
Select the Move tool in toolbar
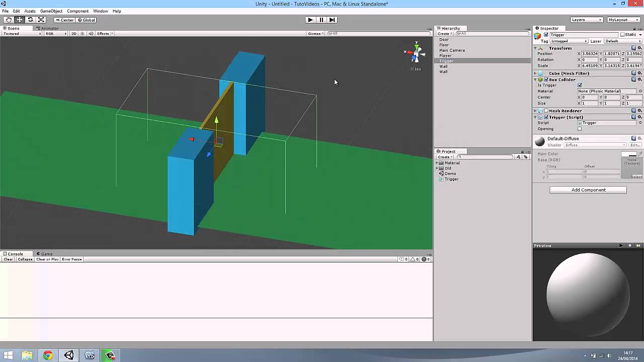(20, 20)
